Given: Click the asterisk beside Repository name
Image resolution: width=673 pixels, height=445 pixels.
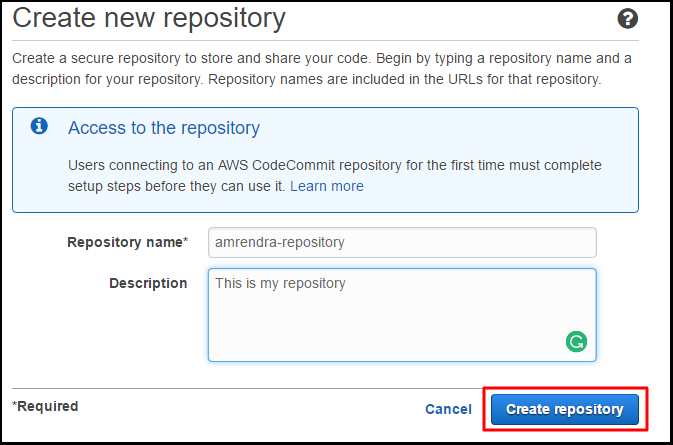Looking at the screenshot, I should [185, 239].
